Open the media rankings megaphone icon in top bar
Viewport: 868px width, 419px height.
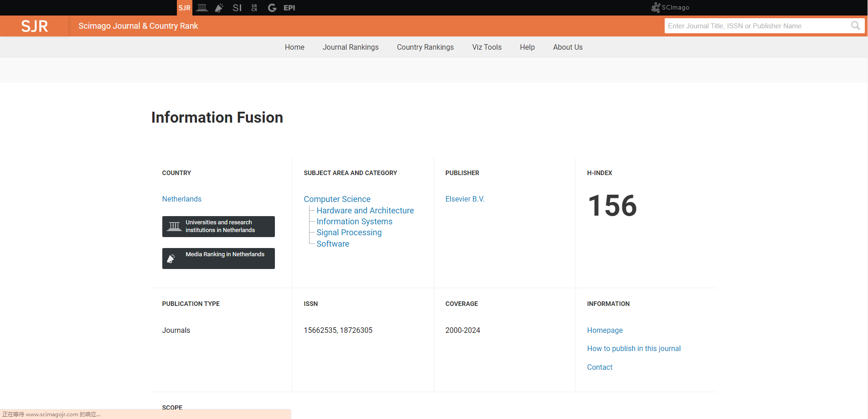[x=219, y=8]
